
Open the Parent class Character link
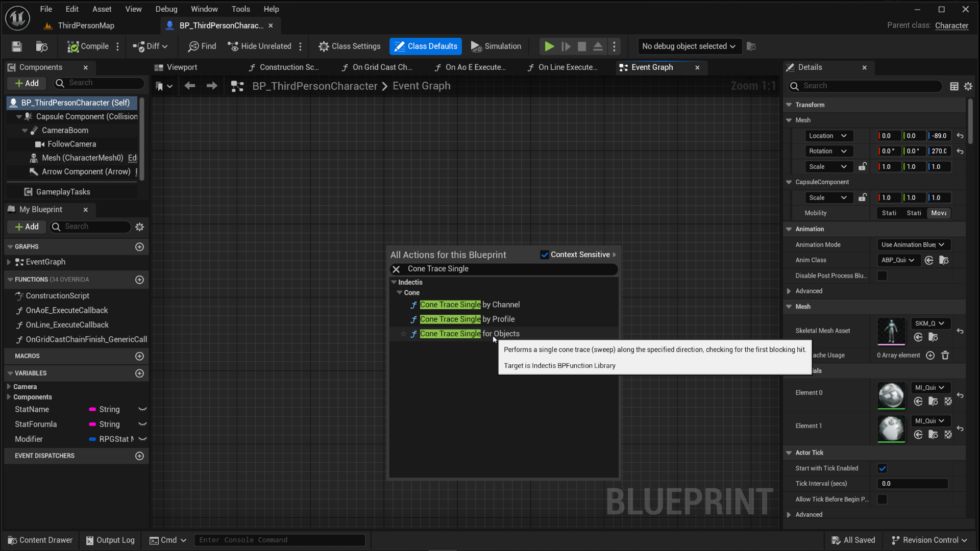(951, 26)
